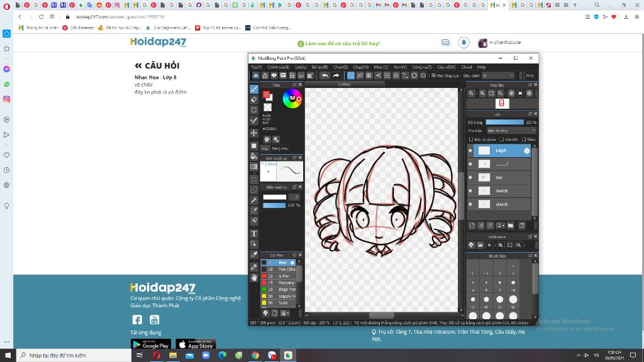This screenshot has width=644, height=362.
Task: Zoom out on the navigator panel
Action: click(500, 94)
